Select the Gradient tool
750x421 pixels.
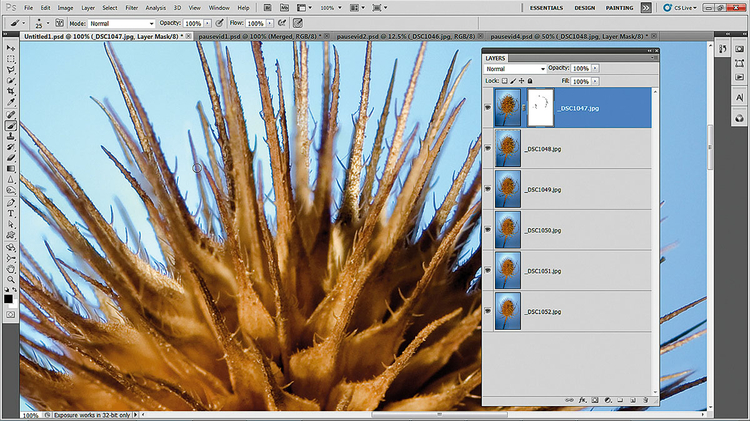coord(11,169)
